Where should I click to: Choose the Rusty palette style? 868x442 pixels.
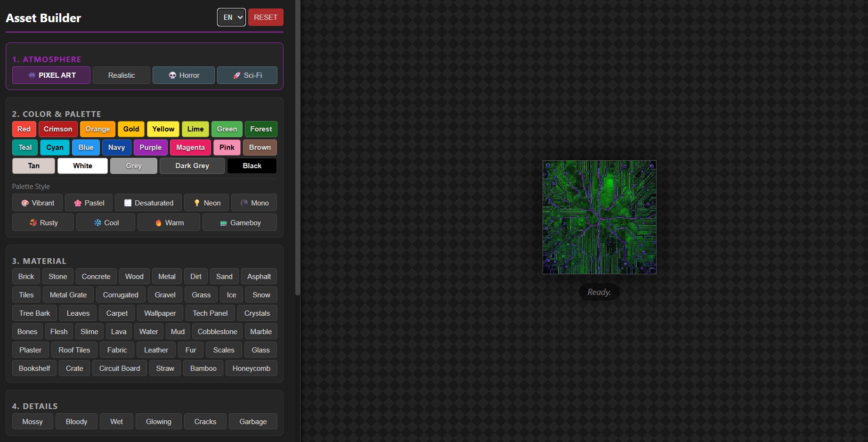point(43,223)
